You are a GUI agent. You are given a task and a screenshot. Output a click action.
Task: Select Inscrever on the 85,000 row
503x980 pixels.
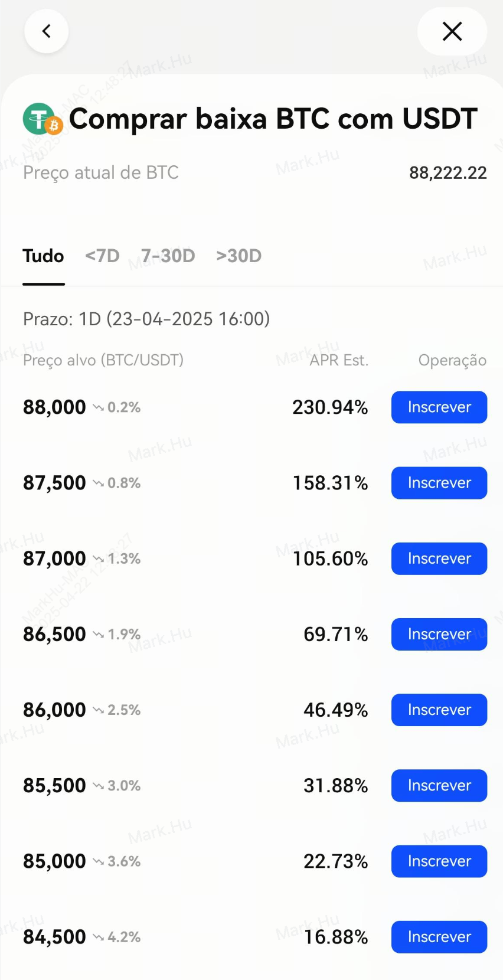[439, 861]
